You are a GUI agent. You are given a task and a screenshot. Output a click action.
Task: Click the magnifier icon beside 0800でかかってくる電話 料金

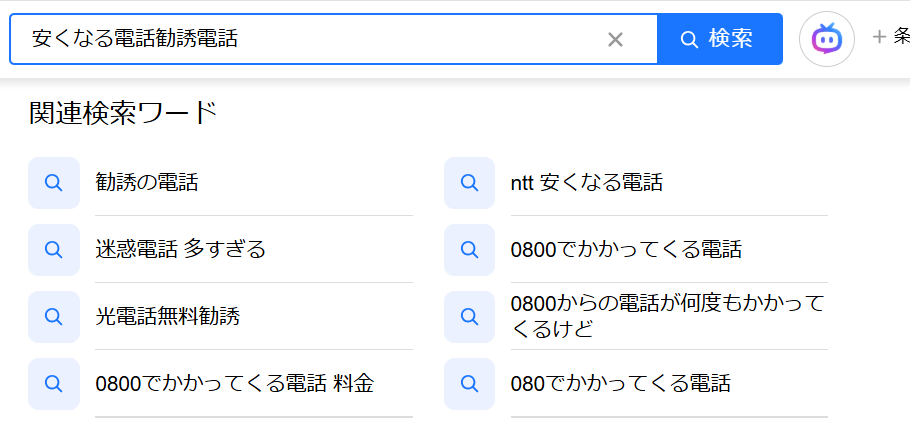point(54,384)
